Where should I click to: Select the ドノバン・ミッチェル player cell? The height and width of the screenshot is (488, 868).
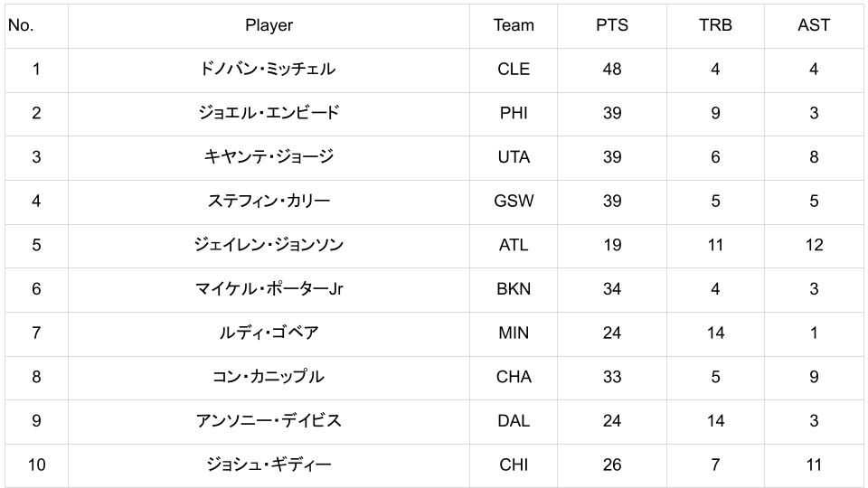pos(269,69)
